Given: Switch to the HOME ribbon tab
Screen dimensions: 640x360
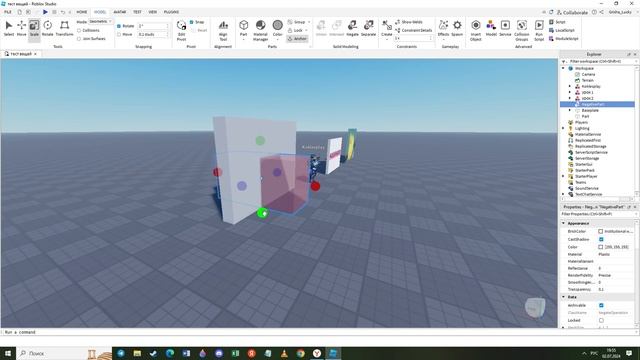Looking at the screenshot, I should pos(82,12).
